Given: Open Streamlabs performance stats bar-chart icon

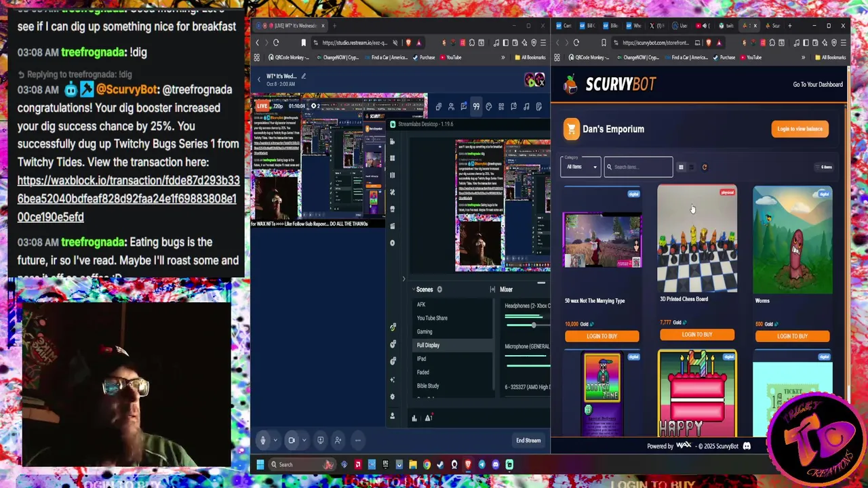Looking at the screenshot, I should (x=414, y=418).
